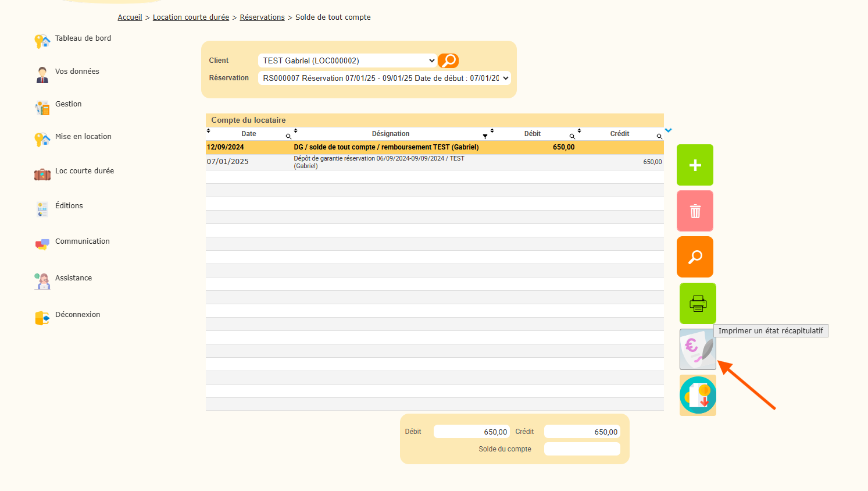
Task: Open the Réservations breadcrumb link
Action: pyautogui.click(x=262, y=17)
